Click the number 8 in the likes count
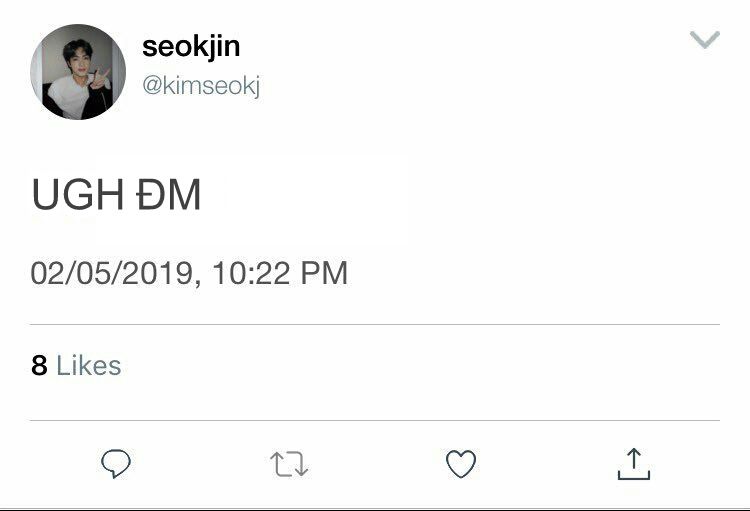Image resolution: width=750 pixels, height=511 pixels. tap(39, 366)
